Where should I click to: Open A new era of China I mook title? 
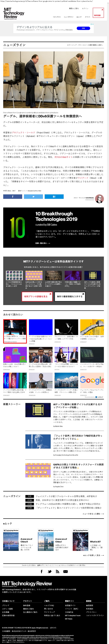coord(61,540)
